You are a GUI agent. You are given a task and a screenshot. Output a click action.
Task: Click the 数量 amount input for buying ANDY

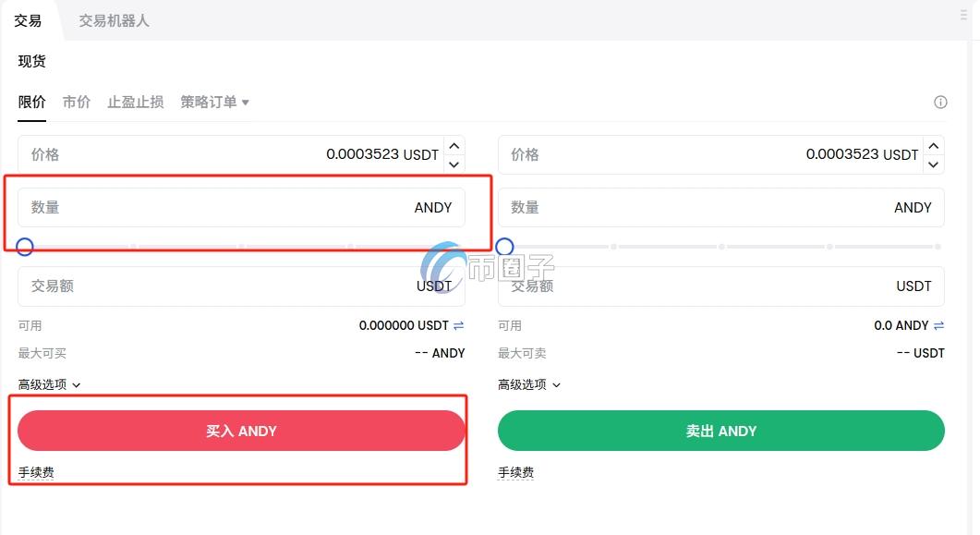coord(240,207)
